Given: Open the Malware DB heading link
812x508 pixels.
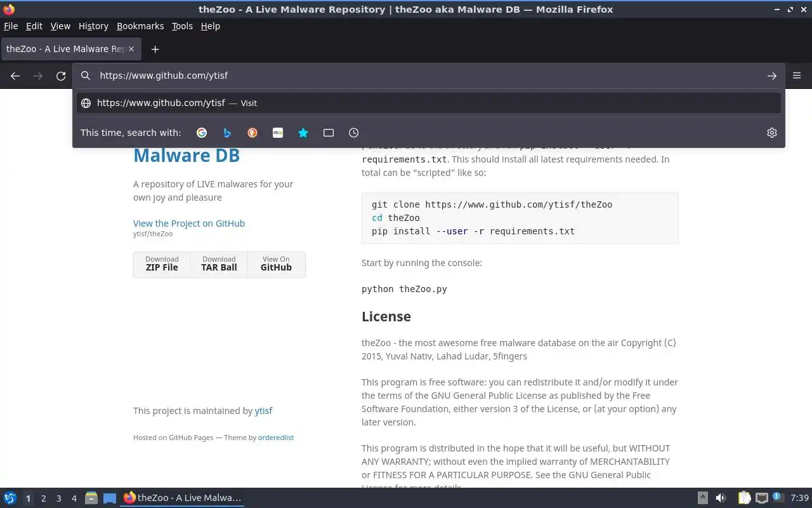Looking at the screenshot, I should click(187, 155).
